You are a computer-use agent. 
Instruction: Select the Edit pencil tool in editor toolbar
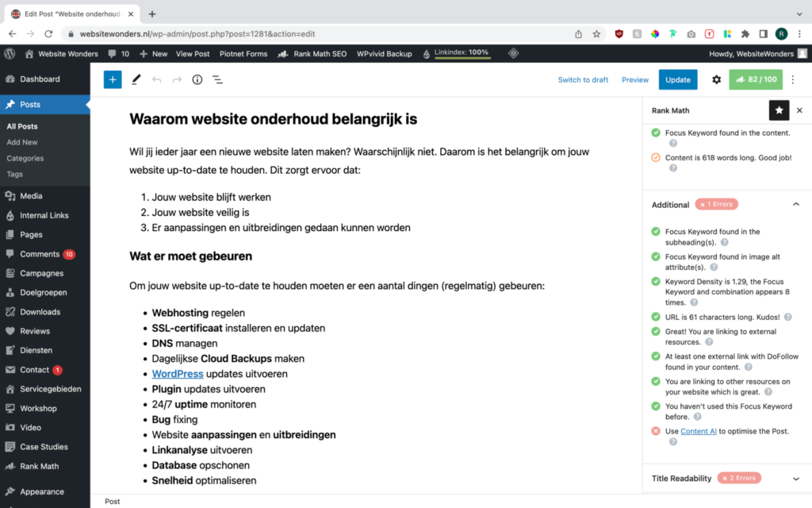click(135, 79)
